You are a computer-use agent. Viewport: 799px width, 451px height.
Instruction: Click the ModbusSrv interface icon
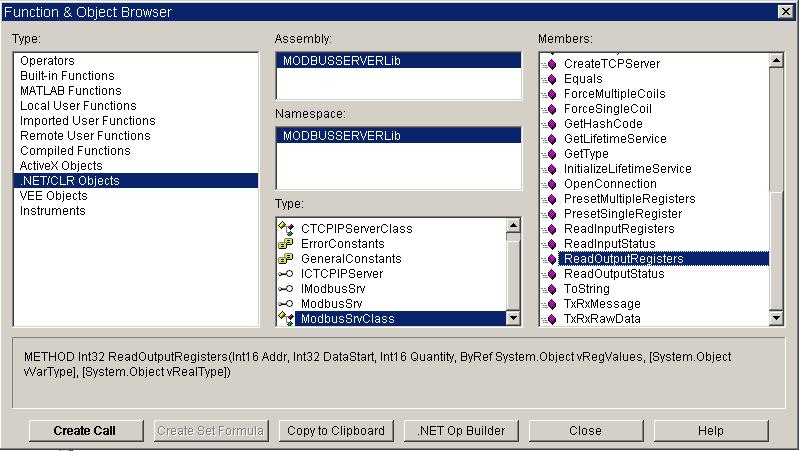(285, 304)
